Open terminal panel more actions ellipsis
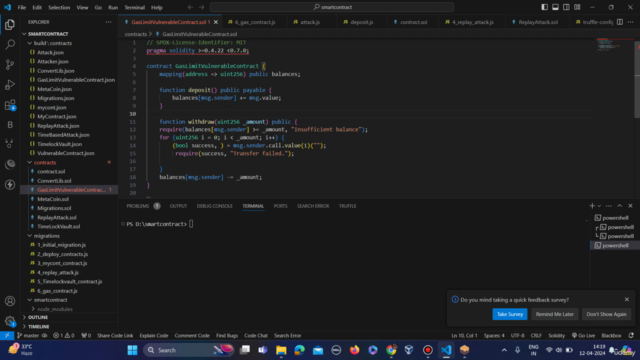The height and width of the screenshot is (360, 640). (609, 206)
